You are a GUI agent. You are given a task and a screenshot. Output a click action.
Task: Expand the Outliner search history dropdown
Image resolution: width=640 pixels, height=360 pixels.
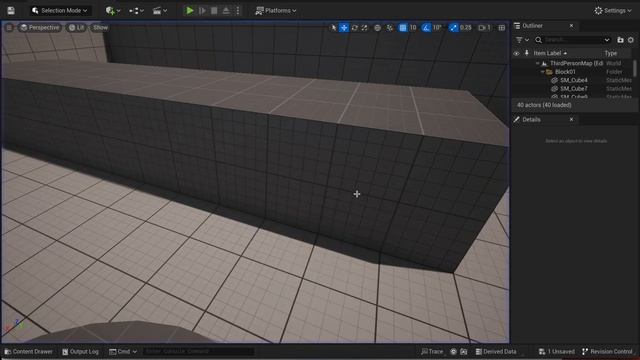coord(607,40)
